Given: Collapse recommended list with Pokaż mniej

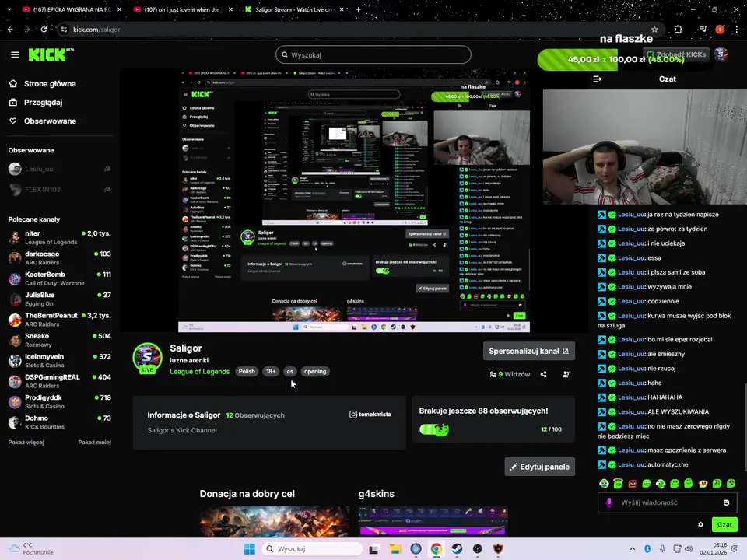Looking at the screenshot, I should coord(94,443).
